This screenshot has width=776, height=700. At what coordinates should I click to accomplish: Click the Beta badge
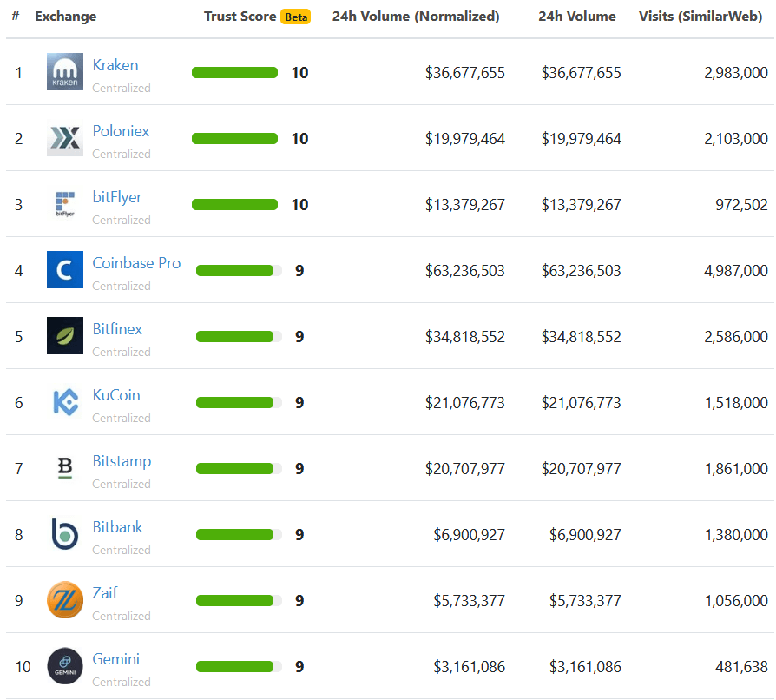point(296,17)
